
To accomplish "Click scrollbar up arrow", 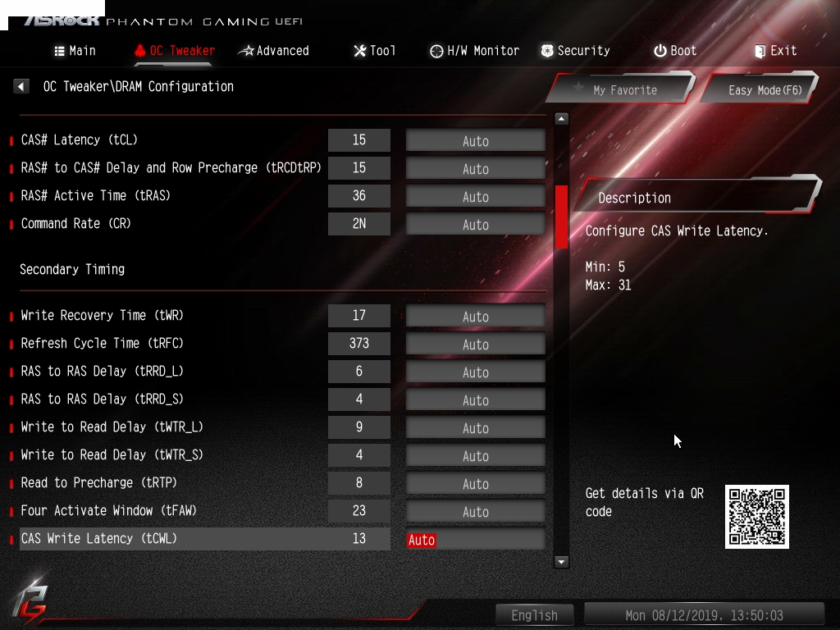I will click(561, 118).
